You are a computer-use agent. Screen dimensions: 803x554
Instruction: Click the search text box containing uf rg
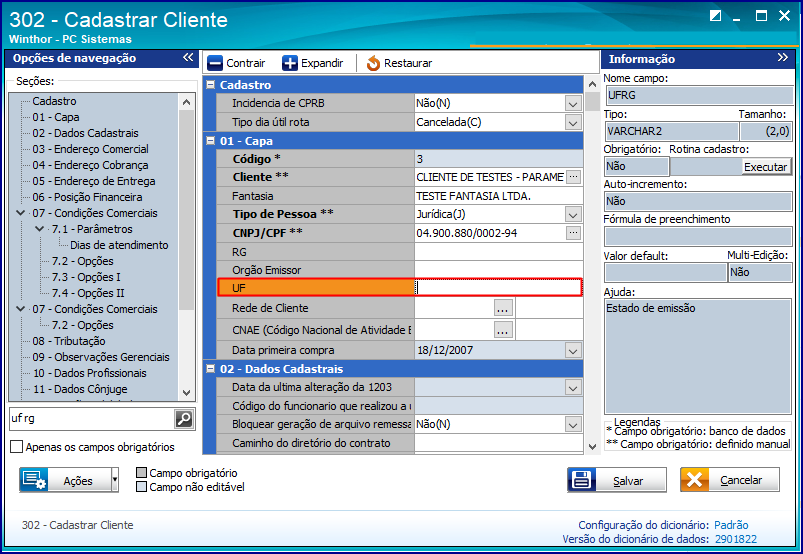pos(92,419)
